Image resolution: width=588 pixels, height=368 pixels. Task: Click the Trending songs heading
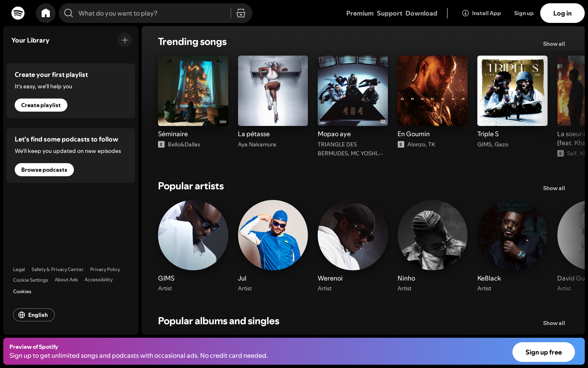click(x=192, y=42)
